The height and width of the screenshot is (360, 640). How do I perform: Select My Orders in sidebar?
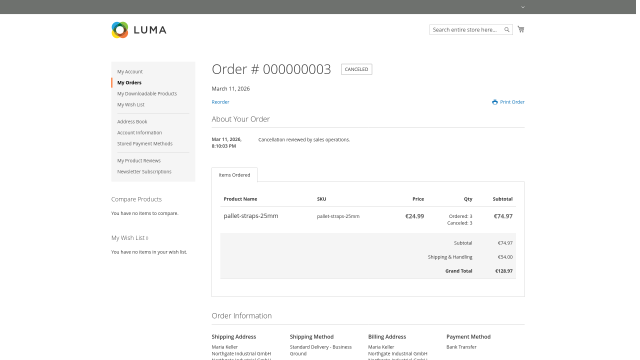[x=129, y=82]
